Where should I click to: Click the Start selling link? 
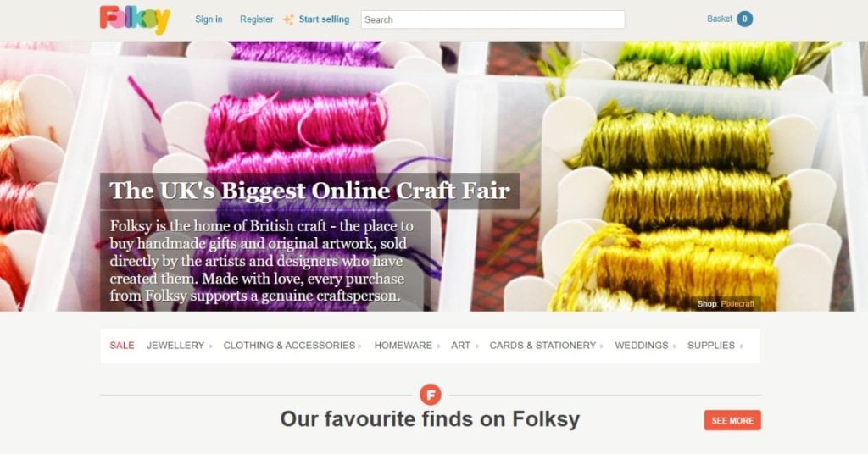[324, 19]
